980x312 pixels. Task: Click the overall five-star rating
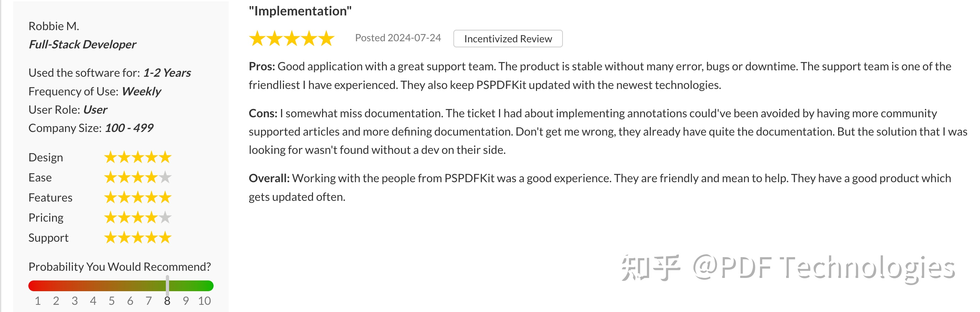[291, 39]
